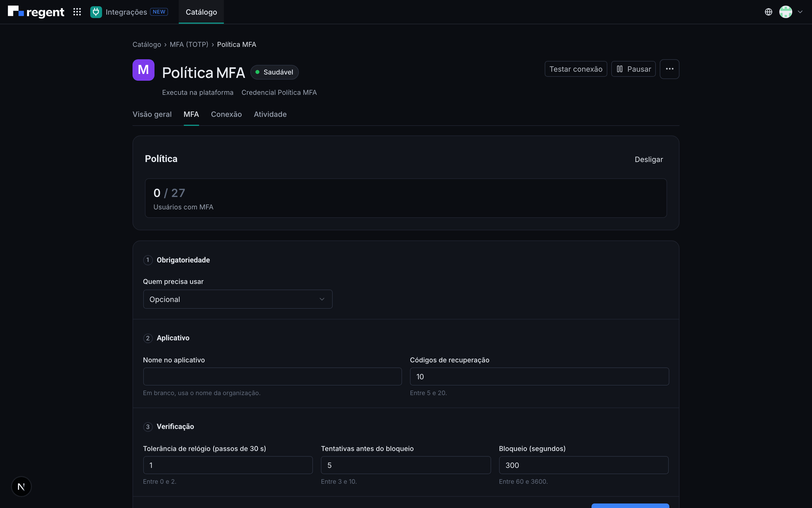Click "Credencial Política MFA" text

pyautogui.click(x=279, y=92)
